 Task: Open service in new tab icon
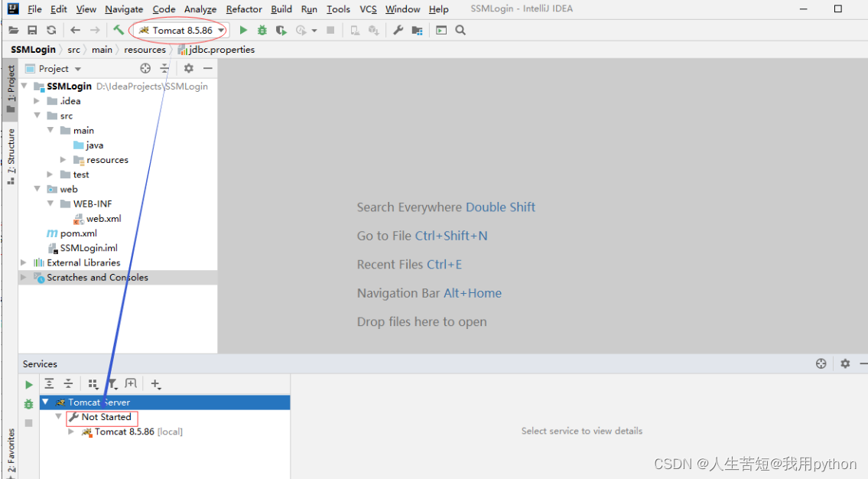[131, 383]
